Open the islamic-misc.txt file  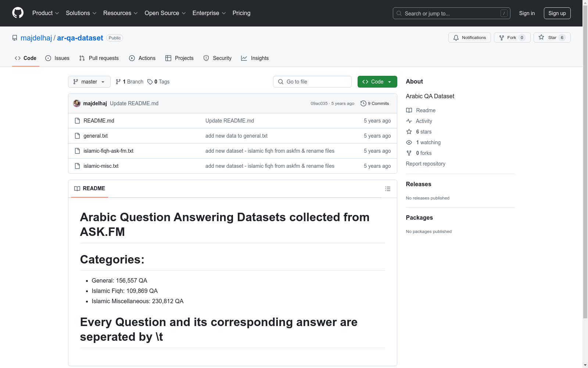point(101,166)
